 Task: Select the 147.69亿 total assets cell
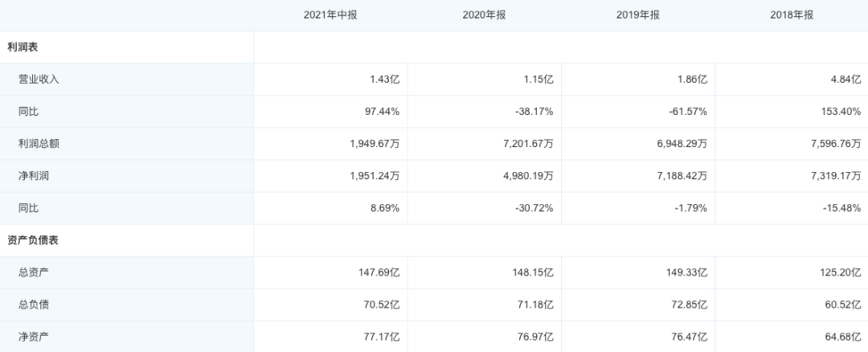point(378,272)
